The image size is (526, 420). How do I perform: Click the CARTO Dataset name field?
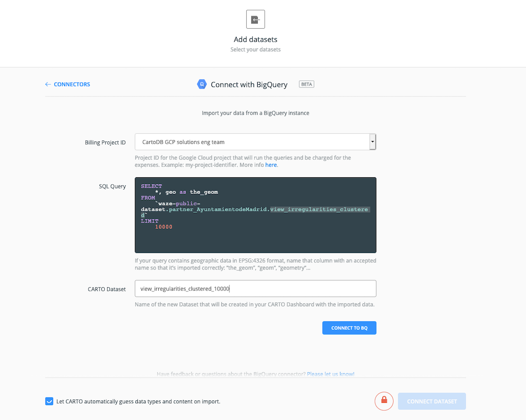point(255,288)
